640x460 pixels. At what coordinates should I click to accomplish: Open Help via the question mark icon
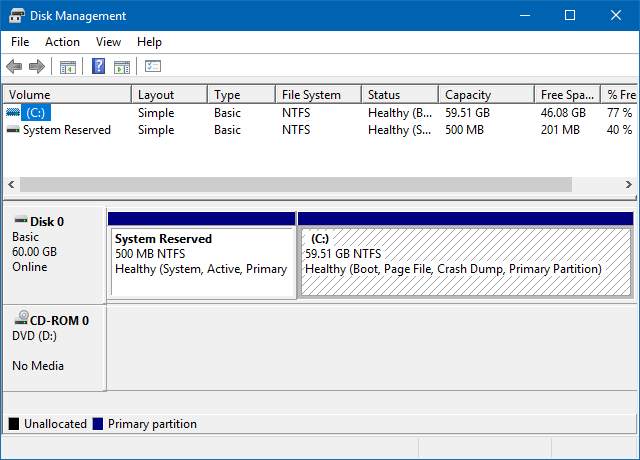(99, 67)
